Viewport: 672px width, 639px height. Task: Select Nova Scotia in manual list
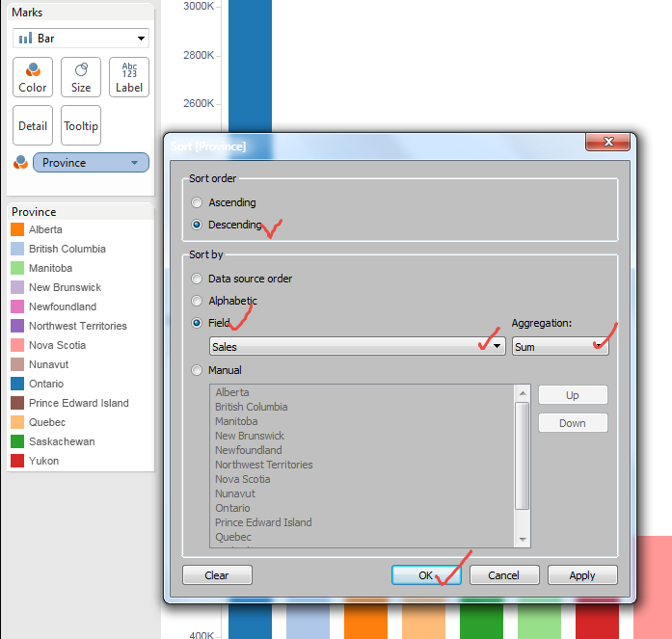(243, 479)
